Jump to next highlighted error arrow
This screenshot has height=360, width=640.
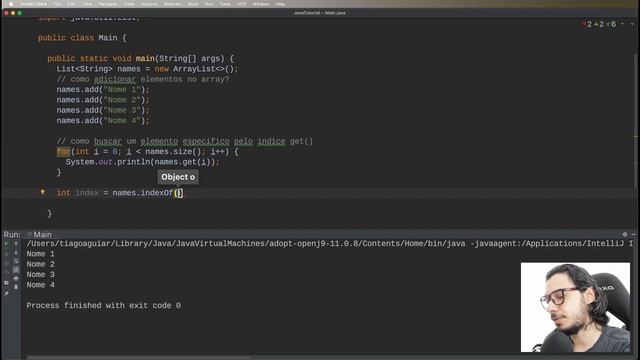point(632,24)
